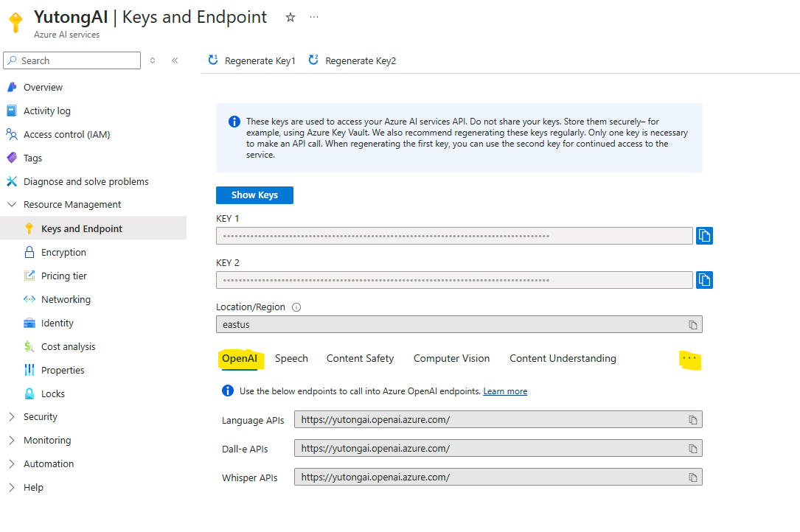Open the Activity log page
This screenshot has height=532, width=800.
coord(47,111)
